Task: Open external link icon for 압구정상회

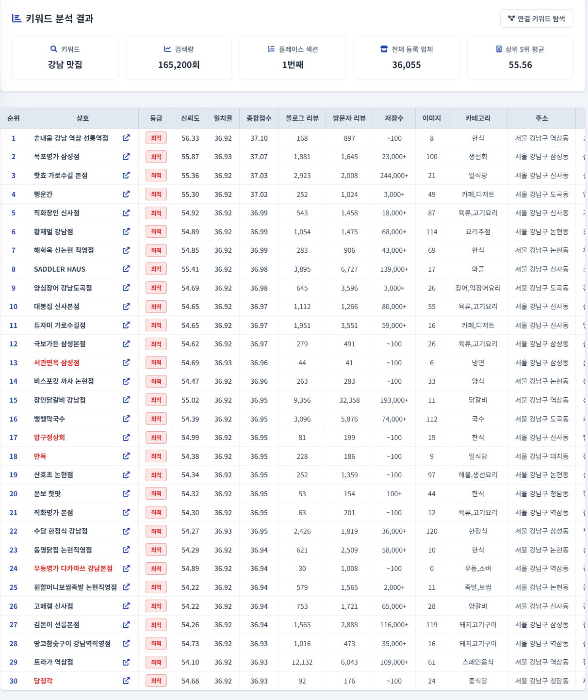Action: [126, 438]
